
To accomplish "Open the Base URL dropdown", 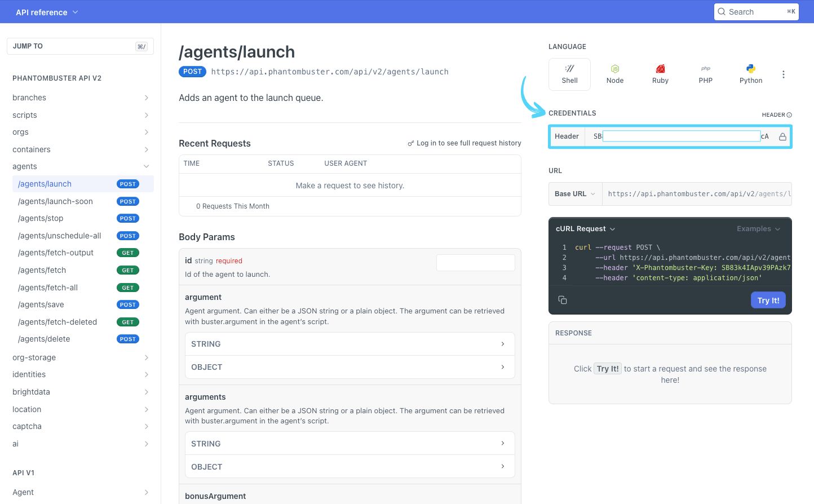I will tap(575, 194).
